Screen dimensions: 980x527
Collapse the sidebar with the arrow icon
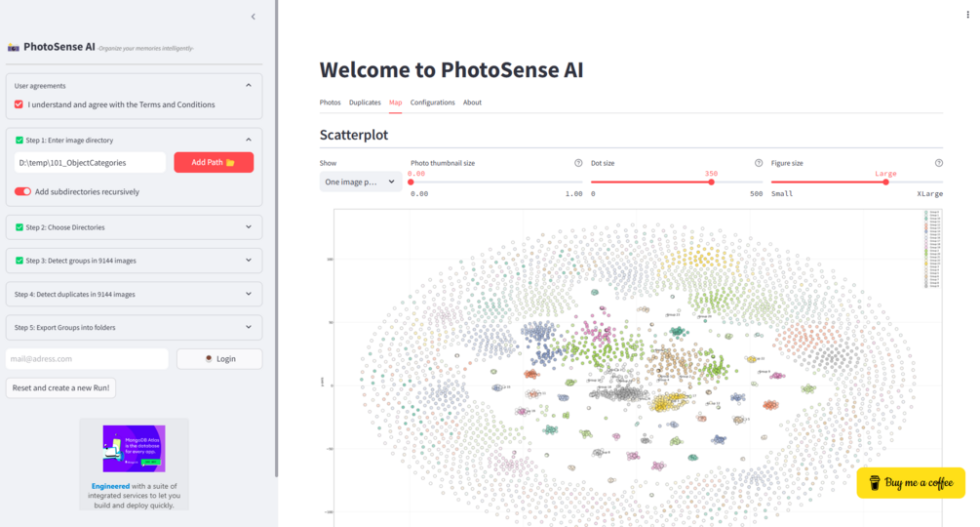pyautogui.click(x=254, y=17)
